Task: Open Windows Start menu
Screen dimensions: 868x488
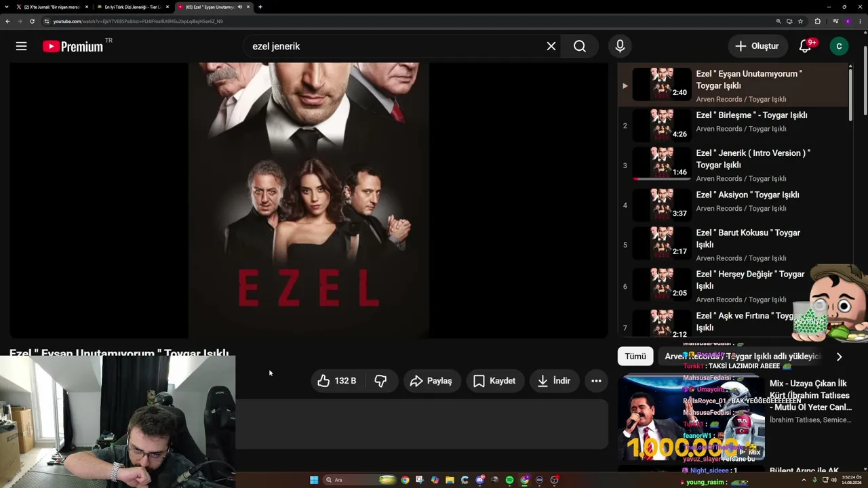Action: tap(314, 480)
